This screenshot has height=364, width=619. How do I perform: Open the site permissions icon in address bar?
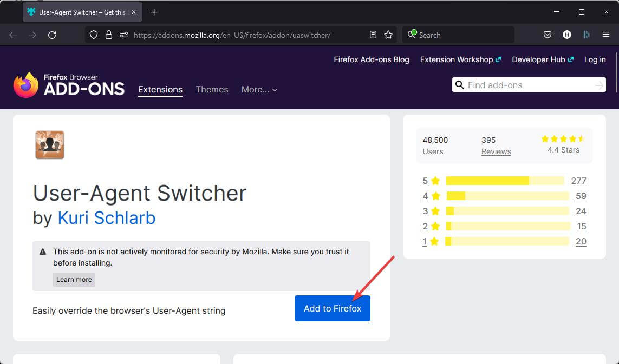[124, 35]
